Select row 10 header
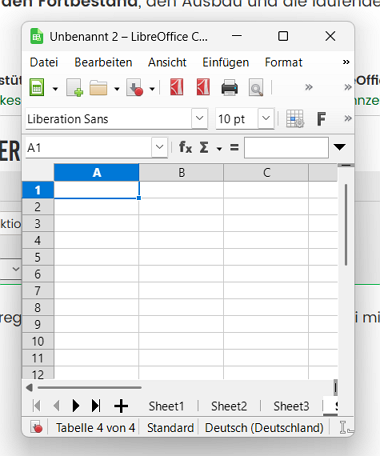This screenshot has width=380, height=456. (38, 341)
